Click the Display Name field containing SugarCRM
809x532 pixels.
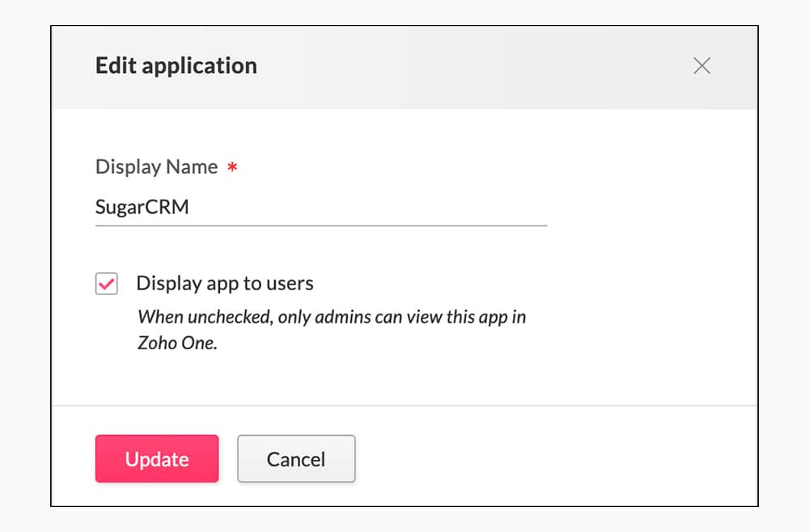coord(321,208)
